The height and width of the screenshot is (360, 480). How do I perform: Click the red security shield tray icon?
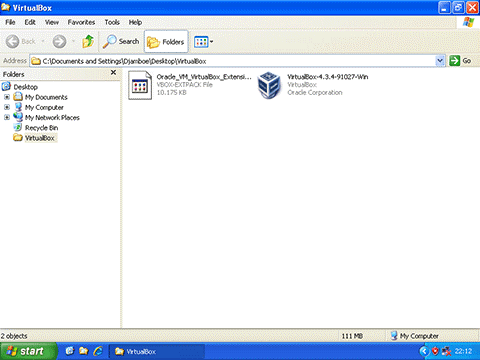click(x=435, y=351)
